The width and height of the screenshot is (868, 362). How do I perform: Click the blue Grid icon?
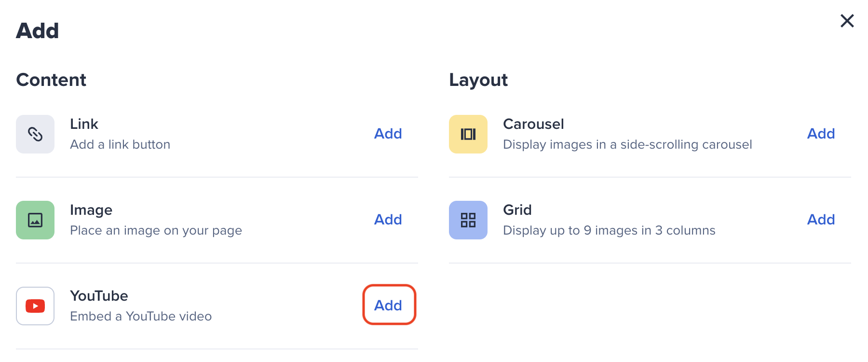468,220
